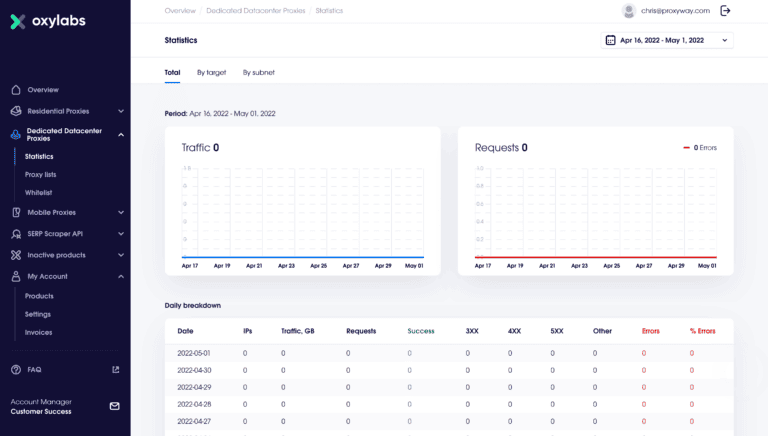Click the Mobile Proxies icon
The width and height of the screenshot is (768, 436).
16,212
